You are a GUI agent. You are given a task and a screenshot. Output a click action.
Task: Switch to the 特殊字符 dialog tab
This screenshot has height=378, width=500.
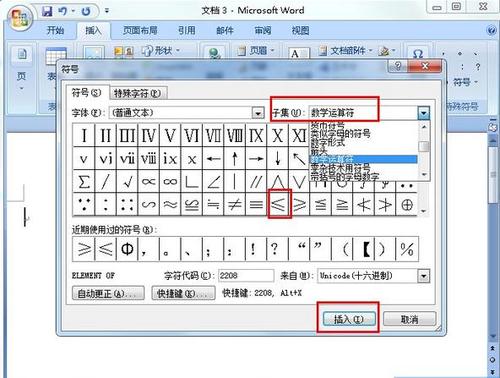138,93
